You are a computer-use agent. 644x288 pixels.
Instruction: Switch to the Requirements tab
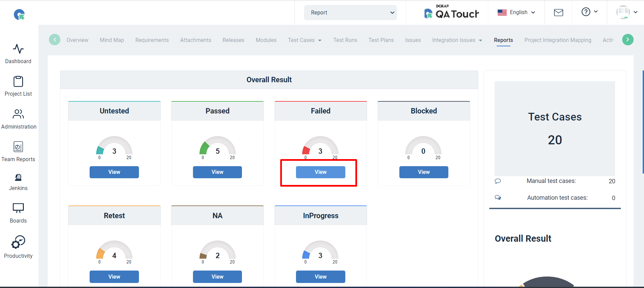click(x=152, y=40)
